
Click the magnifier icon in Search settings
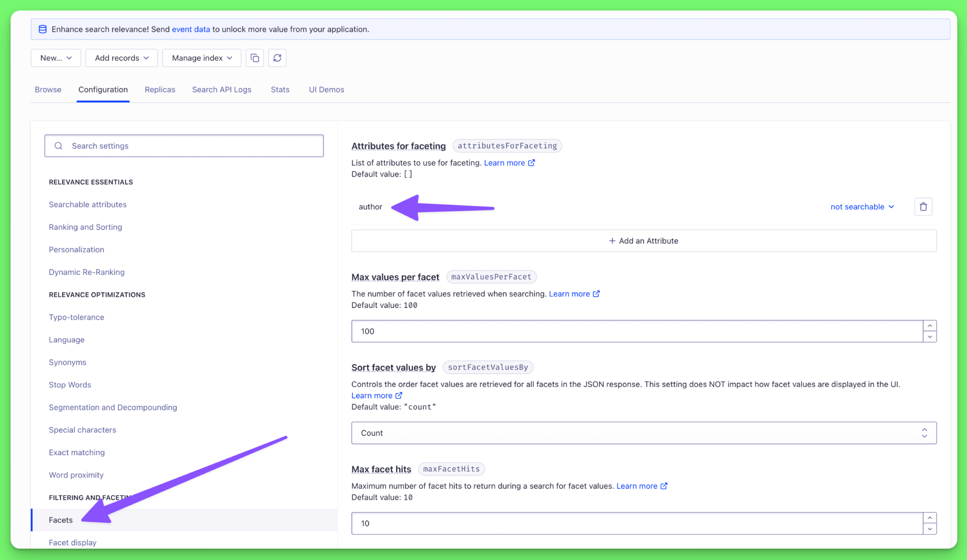click(x=58, y=146)
